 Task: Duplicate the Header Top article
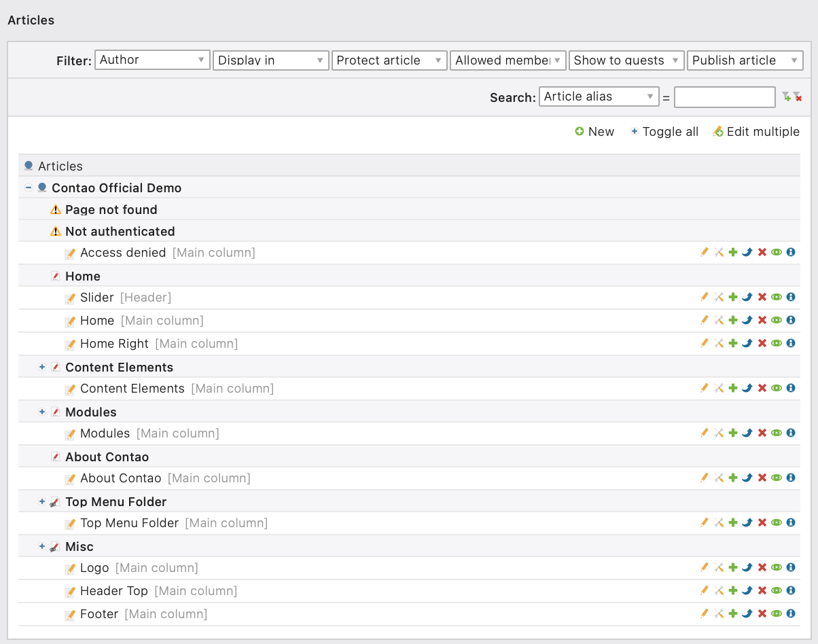(x=733, y=591)
